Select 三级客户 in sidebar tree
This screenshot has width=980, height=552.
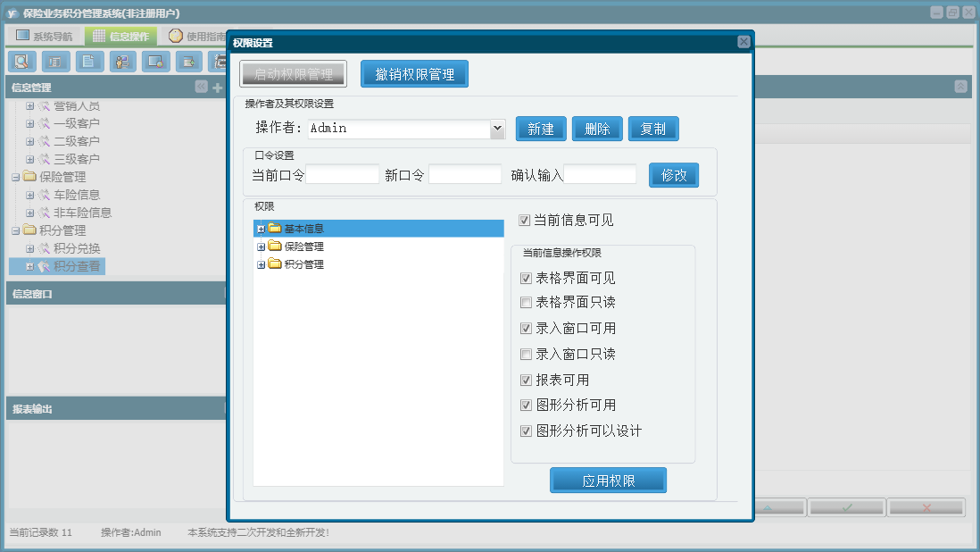(76, 159)
